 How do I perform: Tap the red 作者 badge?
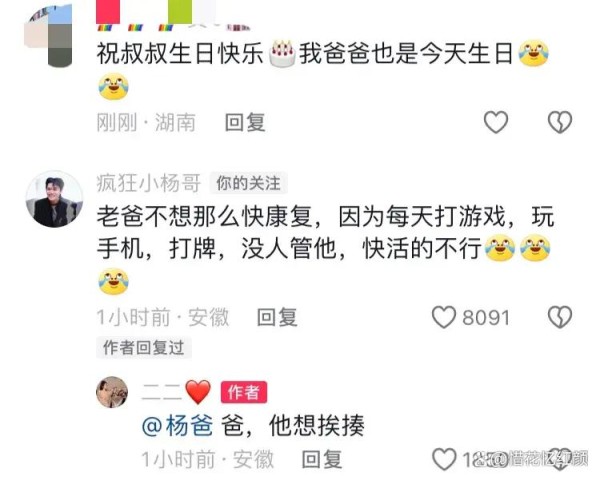coord(244,392)
